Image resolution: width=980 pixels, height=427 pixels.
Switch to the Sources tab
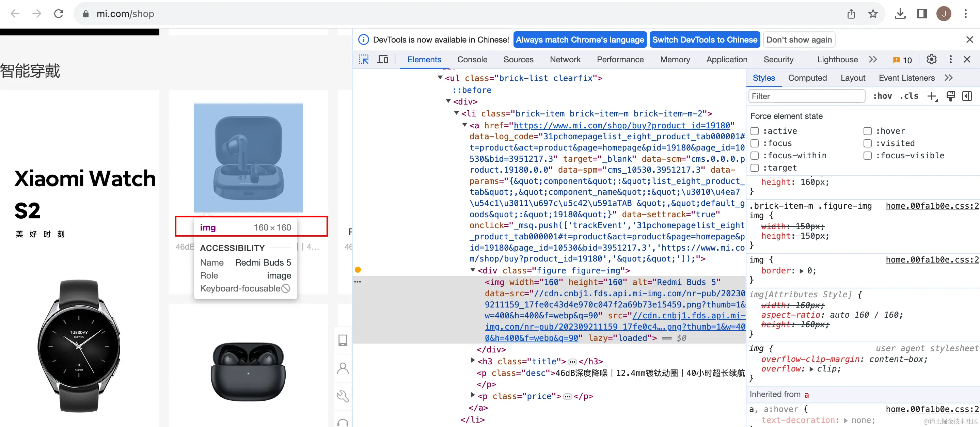point(518,59)
